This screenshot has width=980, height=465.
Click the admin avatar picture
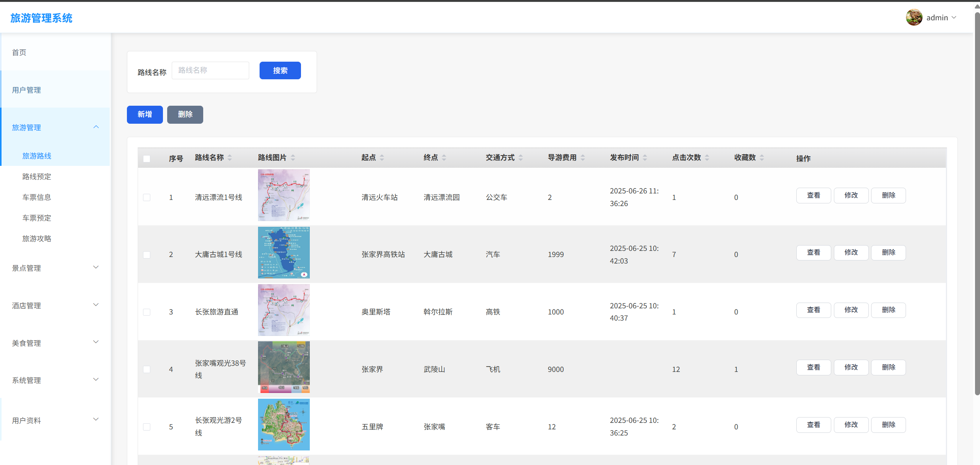tap(914, 18)
